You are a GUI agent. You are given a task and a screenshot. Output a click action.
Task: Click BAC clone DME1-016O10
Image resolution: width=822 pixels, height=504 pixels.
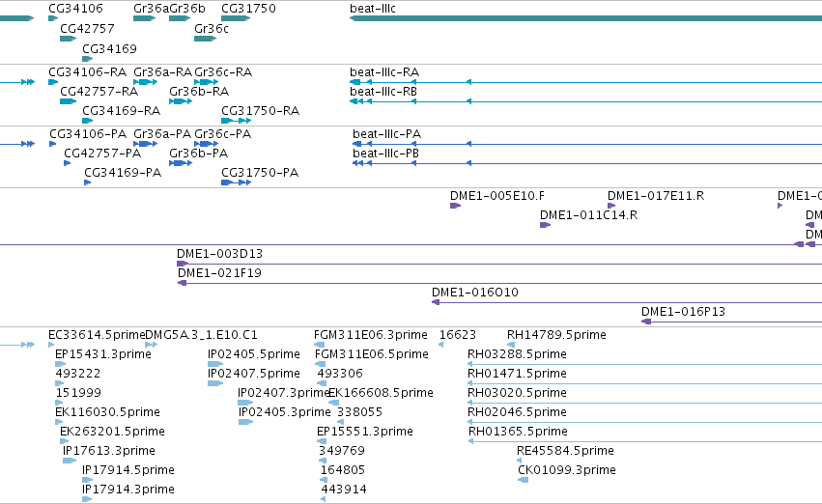627,303
